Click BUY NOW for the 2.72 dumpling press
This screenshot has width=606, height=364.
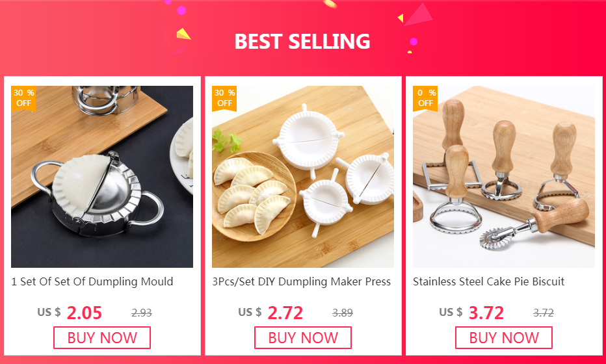303,338
